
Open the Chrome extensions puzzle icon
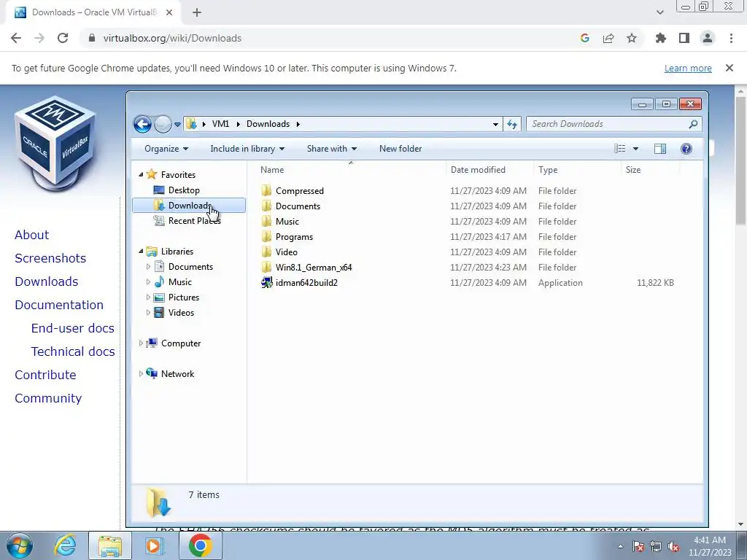(x=660, y=38)
